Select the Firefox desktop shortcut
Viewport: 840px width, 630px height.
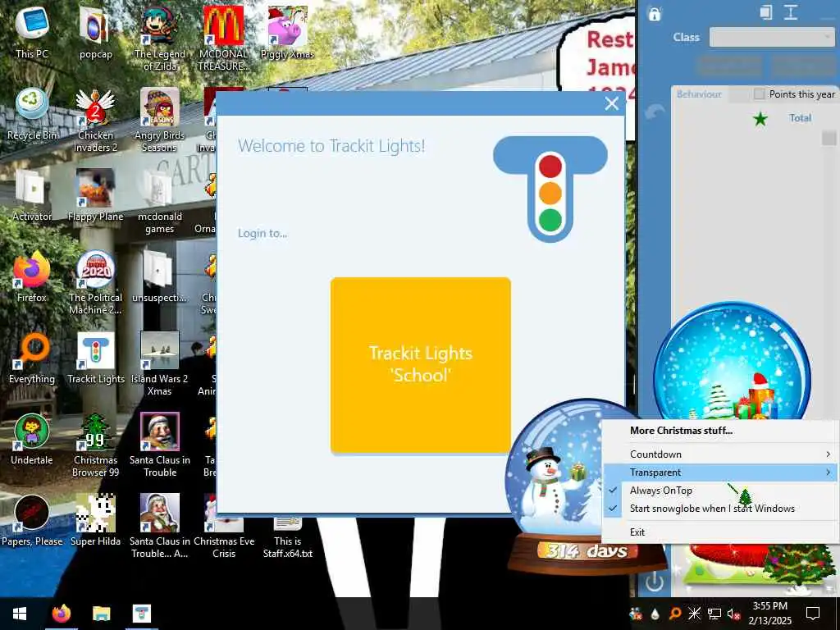[x=32, y=276]
